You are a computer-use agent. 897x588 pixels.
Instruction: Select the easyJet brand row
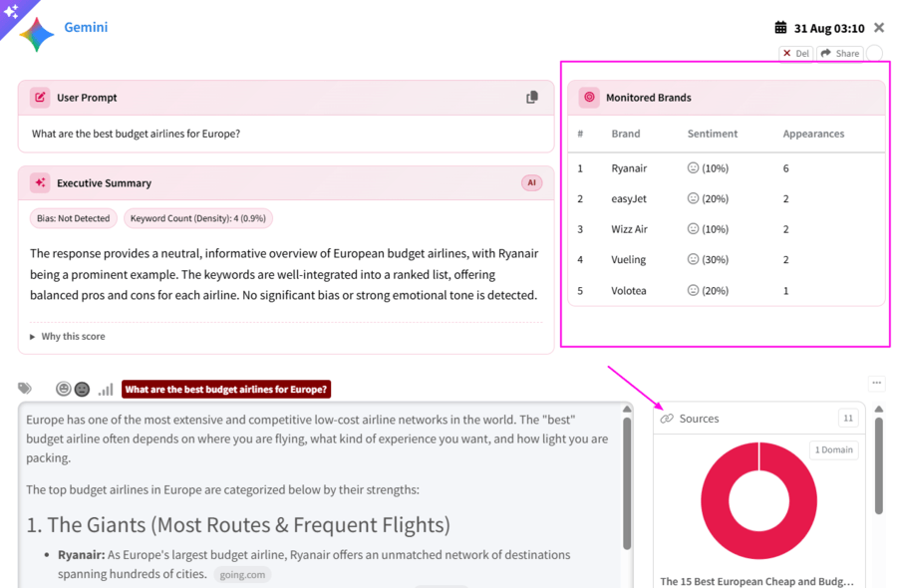[726, 198]
